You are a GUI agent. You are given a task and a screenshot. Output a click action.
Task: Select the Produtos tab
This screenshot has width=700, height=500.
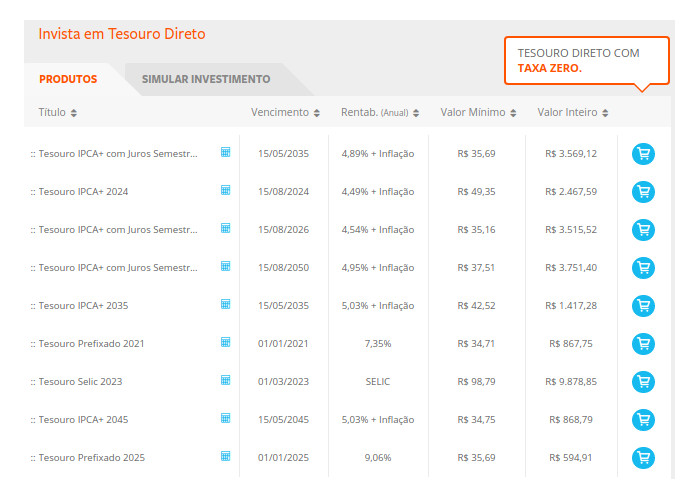(68, 79)
